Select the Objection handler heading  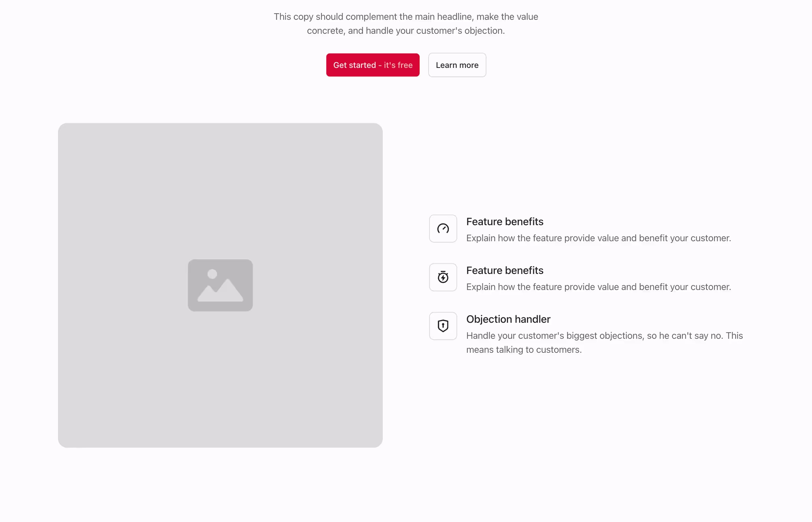click(x=508, y=319)
